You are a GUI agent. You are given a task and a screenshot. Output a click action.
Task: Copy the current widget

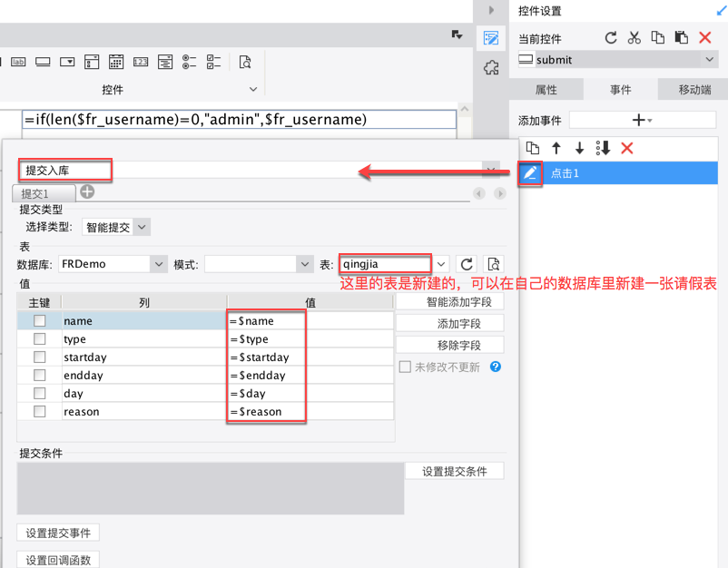click(x=657, y=37)
